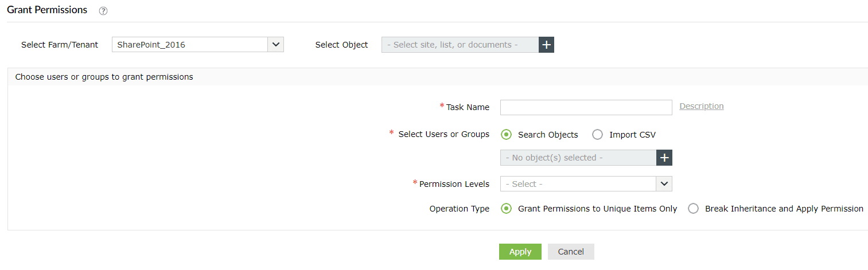Open the Select site, list, or documents field

pos(460,45)
